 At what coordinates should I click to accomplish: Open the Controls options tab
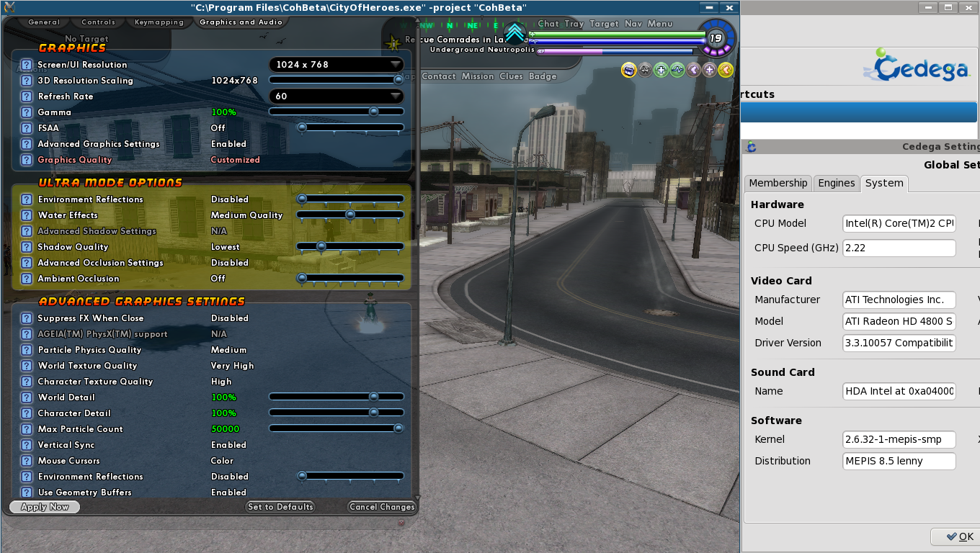pyautogui.click(x=98, y=22)
